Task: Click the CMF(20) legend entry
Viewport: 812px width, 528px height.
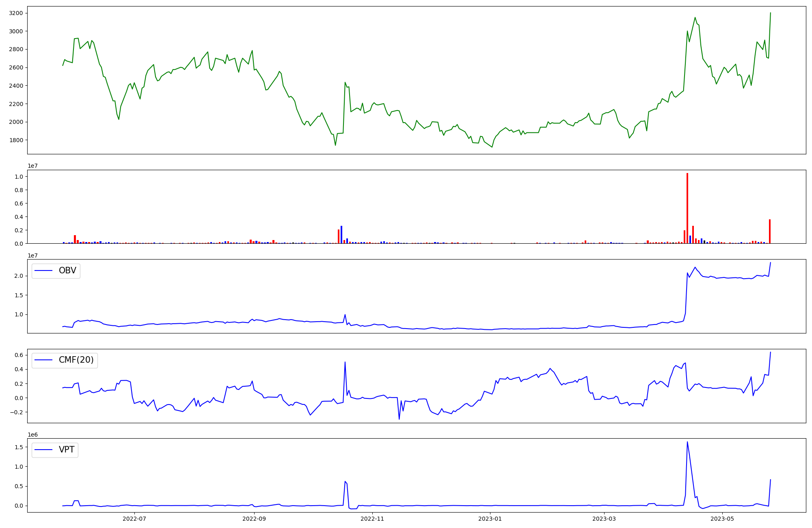Action: click(x=76, y=360)
